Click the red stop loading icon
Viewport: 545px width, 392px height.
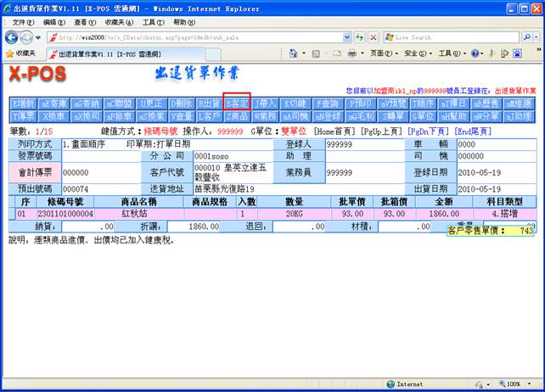point(374,37)
